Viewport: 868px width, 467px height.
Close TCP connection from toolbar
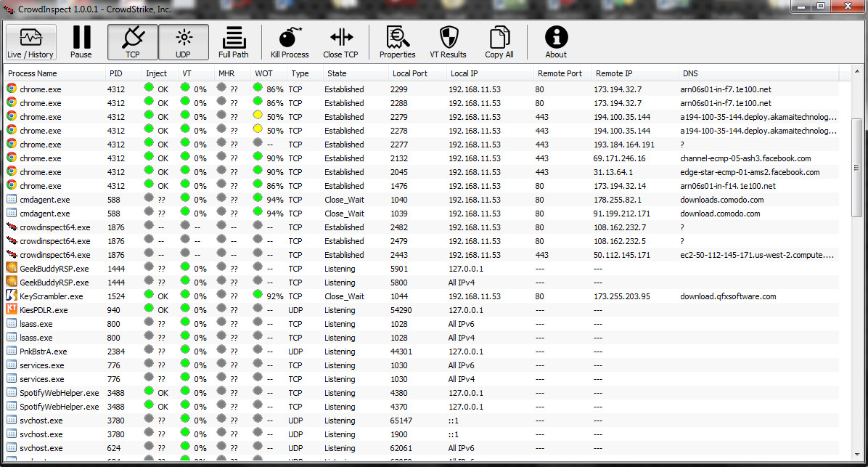(340, 42)
